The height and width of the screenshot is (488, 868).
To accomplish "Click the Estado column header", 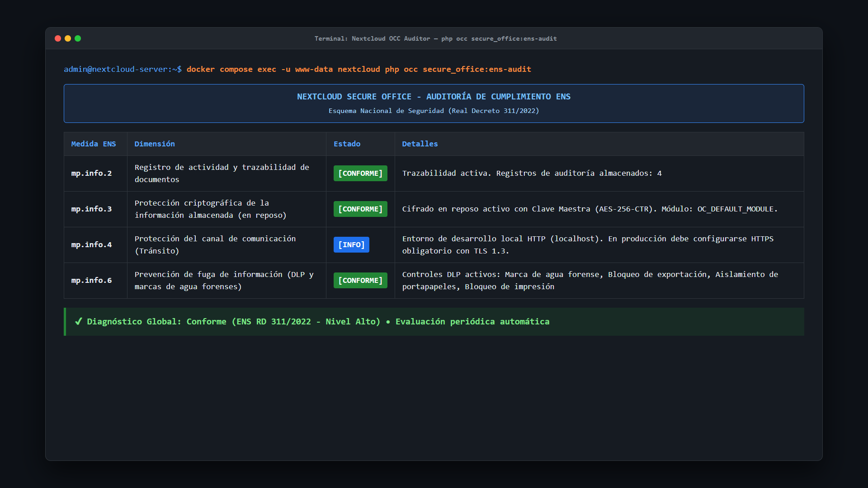I will [347, 144].
